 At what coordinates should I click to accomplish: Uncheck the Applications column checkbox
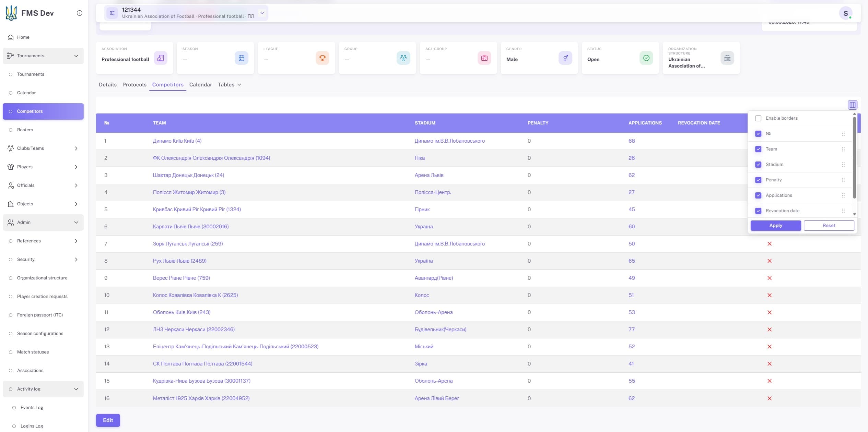pos(758,195)
